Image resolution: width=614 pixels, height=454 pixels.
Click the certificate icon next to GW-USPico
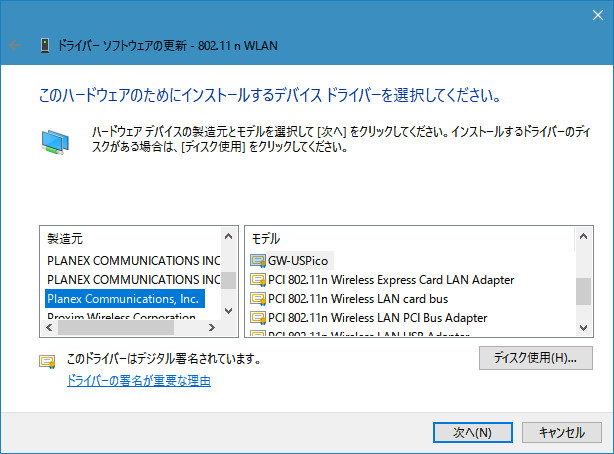(258, 260)
